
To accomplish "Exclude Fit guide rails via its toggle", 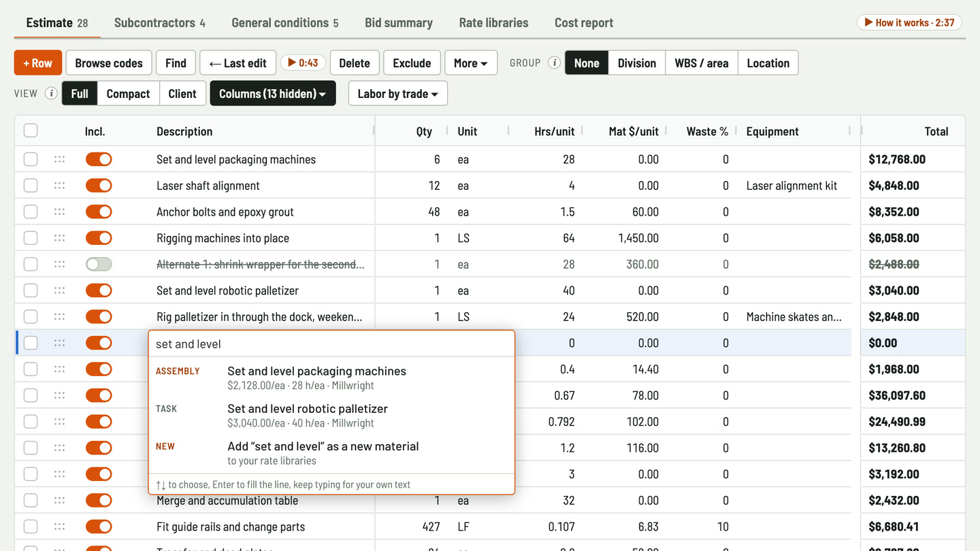I will click(99, 527).
